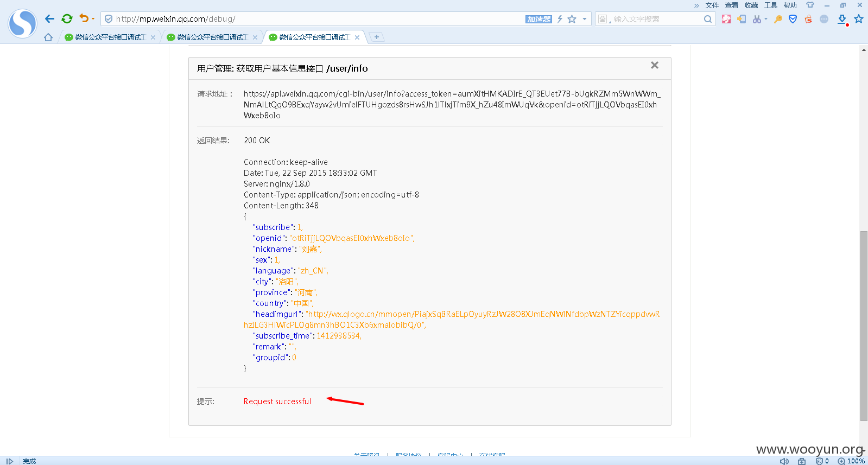
Task: Undo close tab with the orange arrow
Action: coord(84,18)
